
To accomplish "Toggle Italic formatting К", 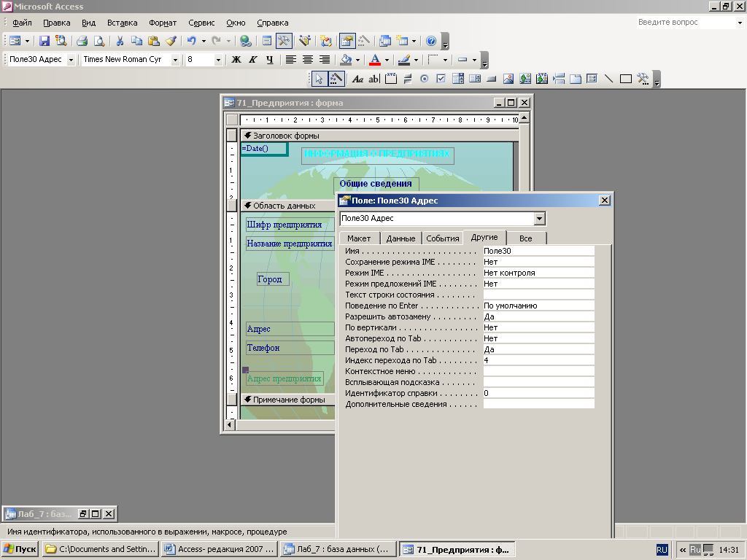I will 253,60.
